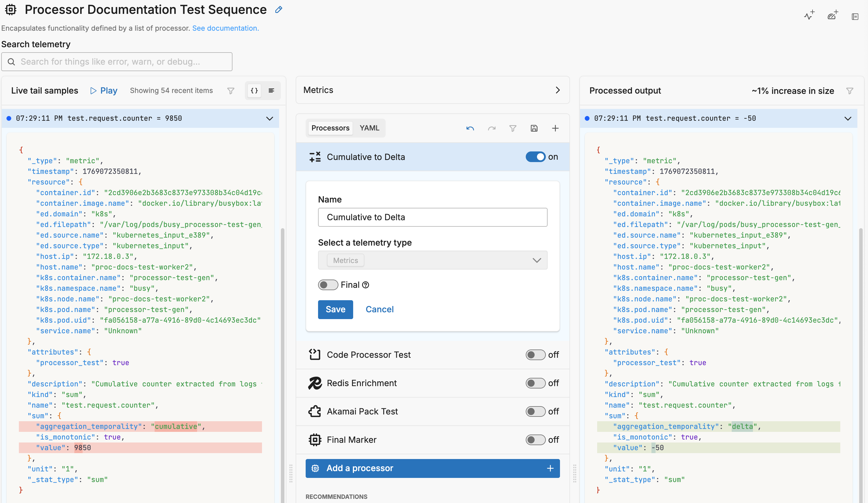Collapse the Metrics panel with its chevron
Image resolution: width=868 pixels, height=503 pixels.
pyautogui.click(x=558, y=90)
